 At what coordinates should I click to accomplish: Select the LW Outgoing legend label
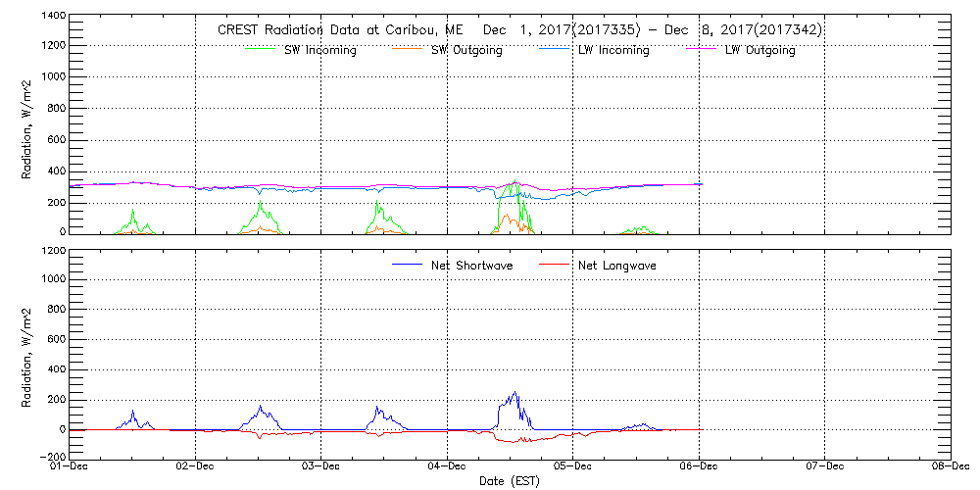click(x=759, y=50)
